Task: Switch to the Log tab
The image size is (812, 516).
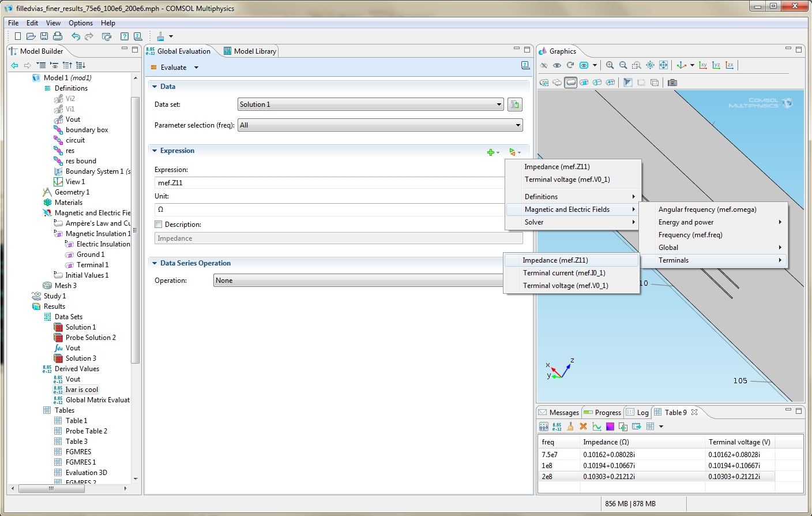Action: 638,413
